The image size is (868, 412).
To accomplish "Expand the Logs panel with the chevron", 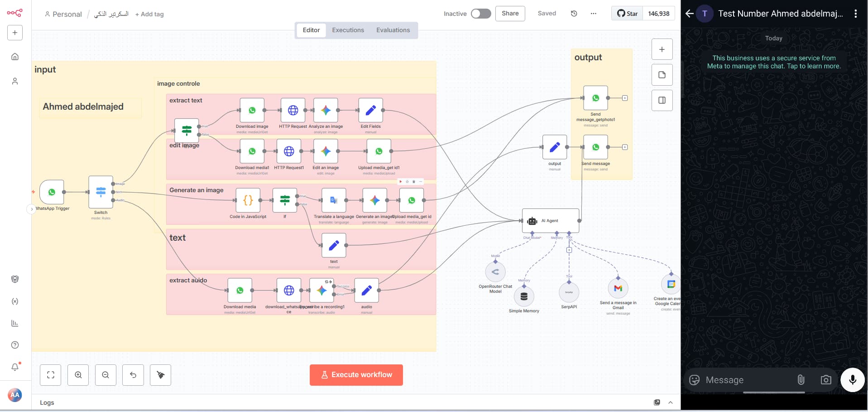I will 671,402.
